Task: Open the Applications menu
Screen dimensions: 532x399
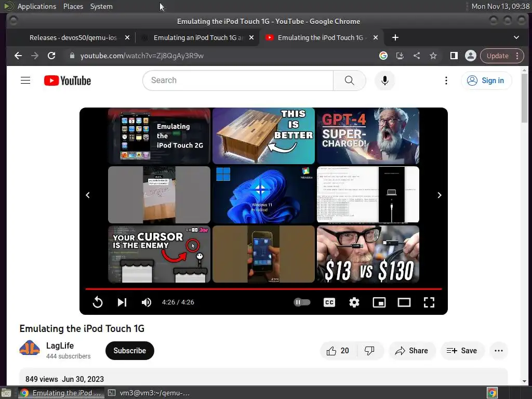Action: 37,6
